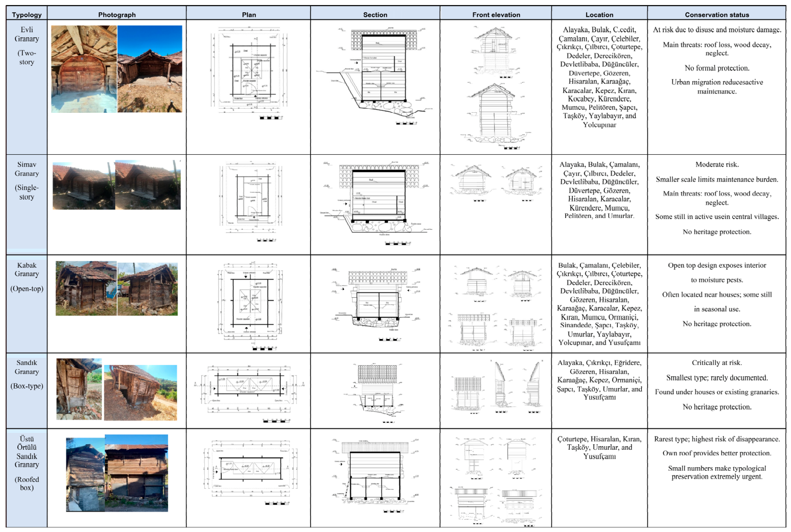View the Simav Granary section drawing

[377, 203]
